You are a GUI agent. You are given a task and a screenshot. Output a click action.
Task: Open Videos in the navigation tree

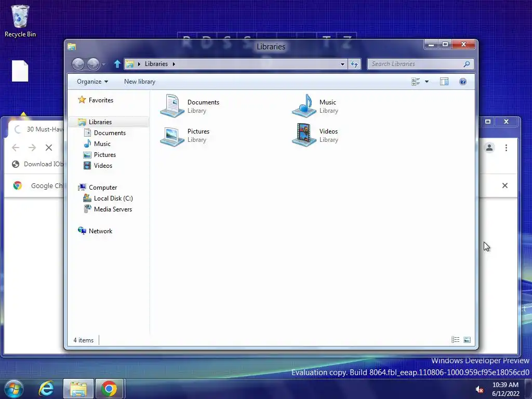[103, 165]
